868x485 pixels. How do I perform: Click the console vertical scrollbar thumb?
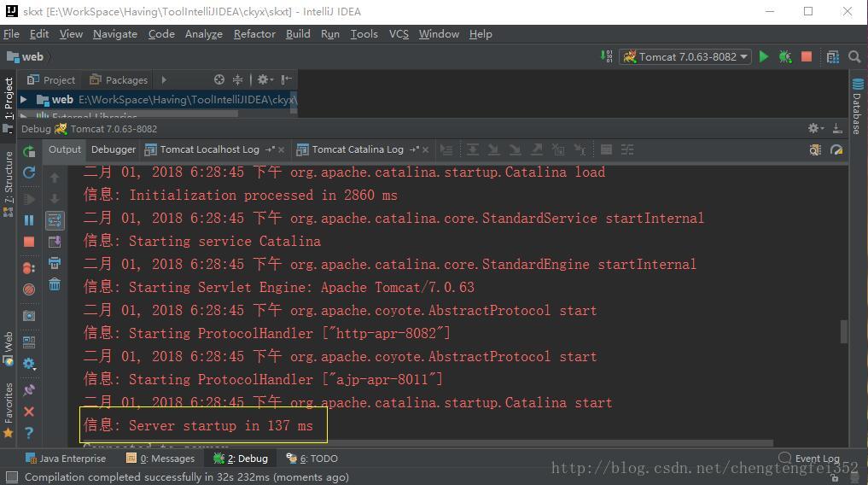[x=843, y=331]
